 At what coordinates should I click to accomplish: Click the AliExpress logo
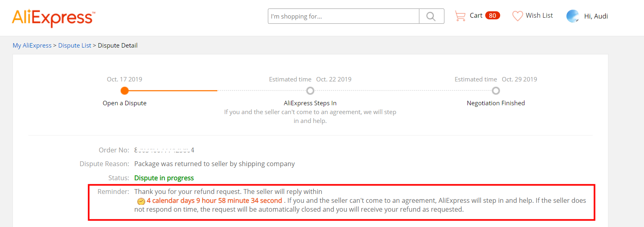pyautogui.click(x=53, y=18)
